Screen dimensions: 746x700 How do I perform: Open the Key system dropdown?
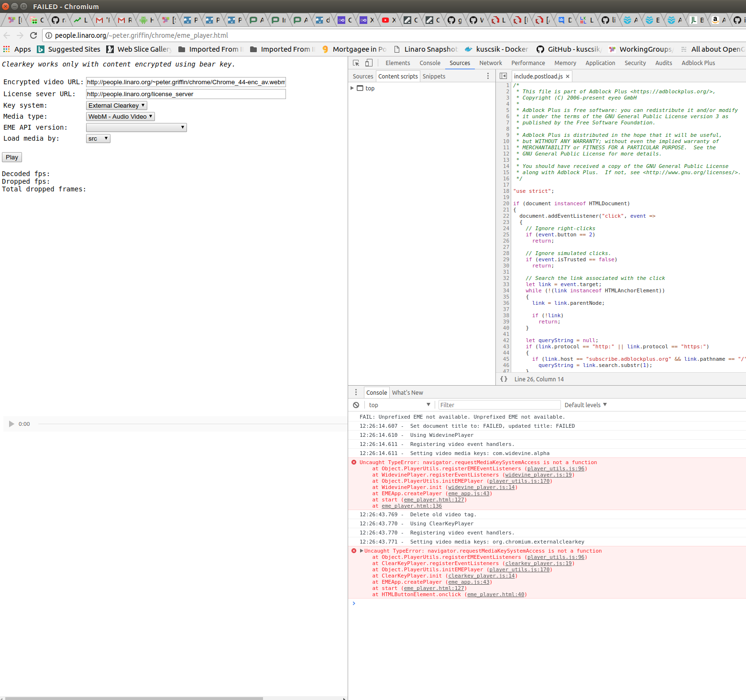click(x=117, y=105)
